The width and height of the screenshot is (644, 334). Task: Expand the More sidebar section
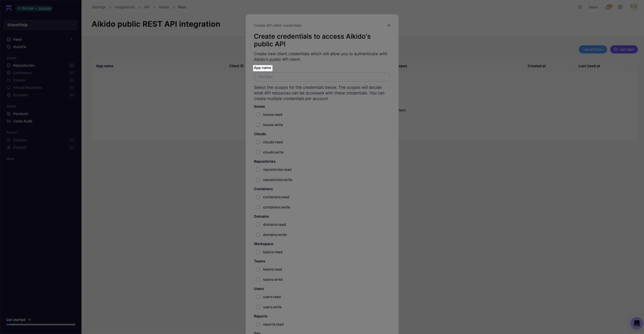10,159
